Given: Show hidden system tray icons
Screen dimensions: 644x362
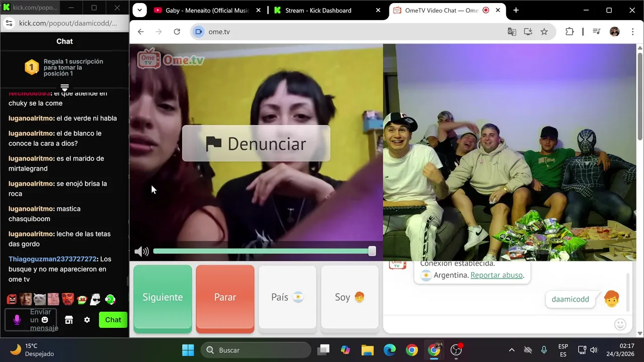Looking at the screenshot, I should click(x=512, y=350).
